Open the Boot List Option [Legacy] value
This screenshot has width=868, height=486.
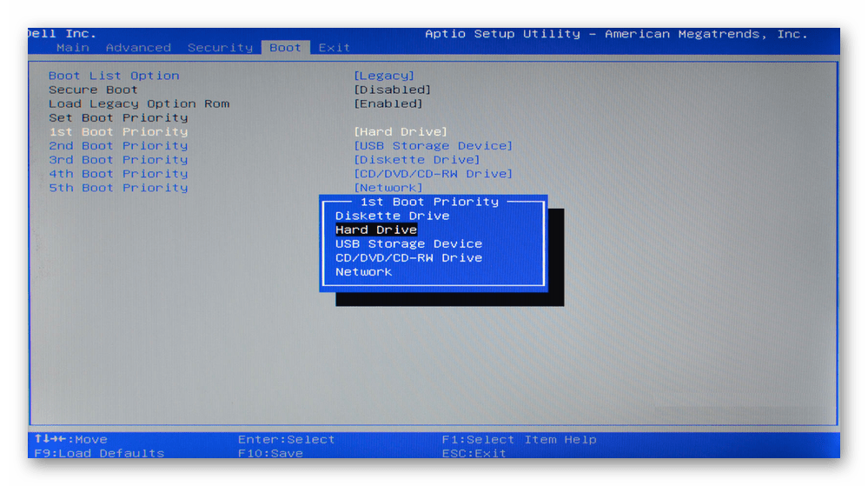384,76
